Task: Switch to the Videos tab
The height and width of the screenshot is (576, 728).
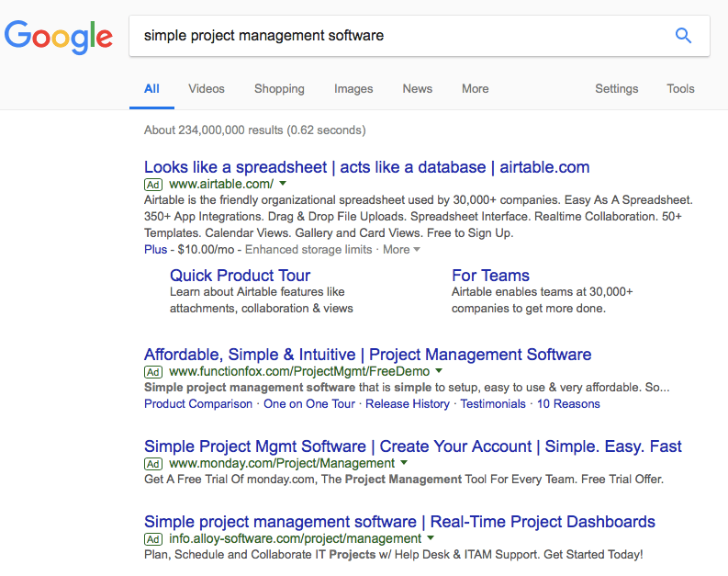Action: tap(207, 89)
